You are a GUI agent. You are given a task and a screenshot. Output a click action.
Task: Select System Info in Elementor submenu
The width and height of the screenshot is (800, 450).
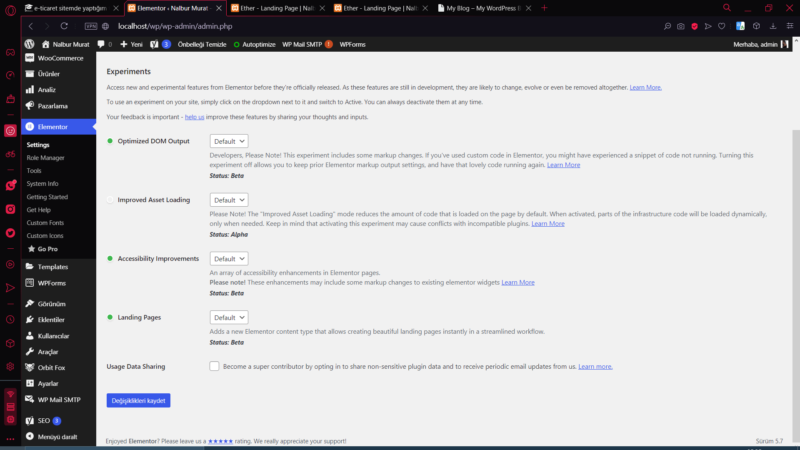(42, 184)
